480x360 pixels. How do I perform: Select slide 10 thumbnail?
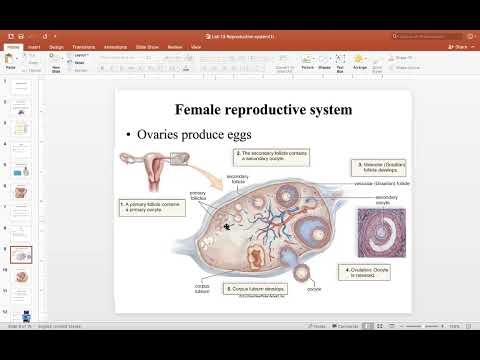[21, 276]
